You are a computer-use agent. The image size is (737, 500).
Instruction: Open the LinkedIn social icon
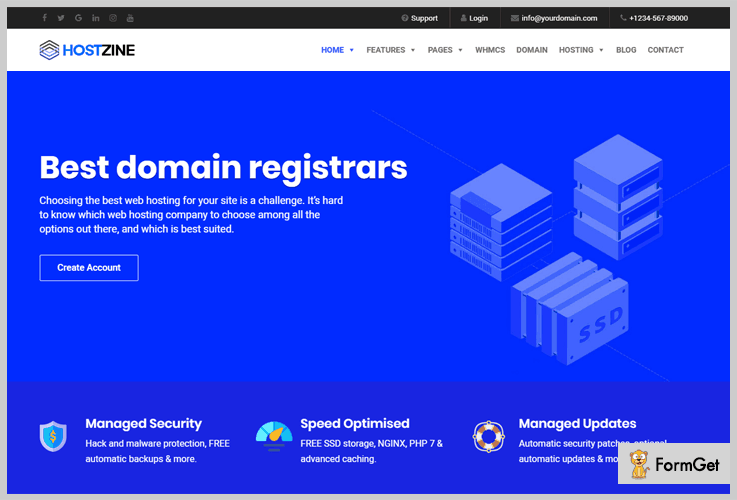(96, 18)
